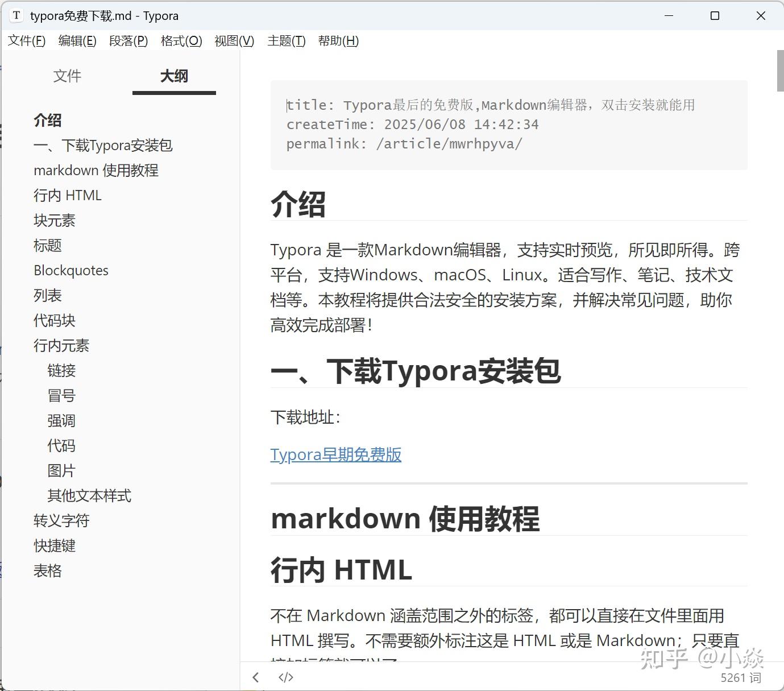
Task: Toggle source code mode with the </> icon
Action: [285, 677]
